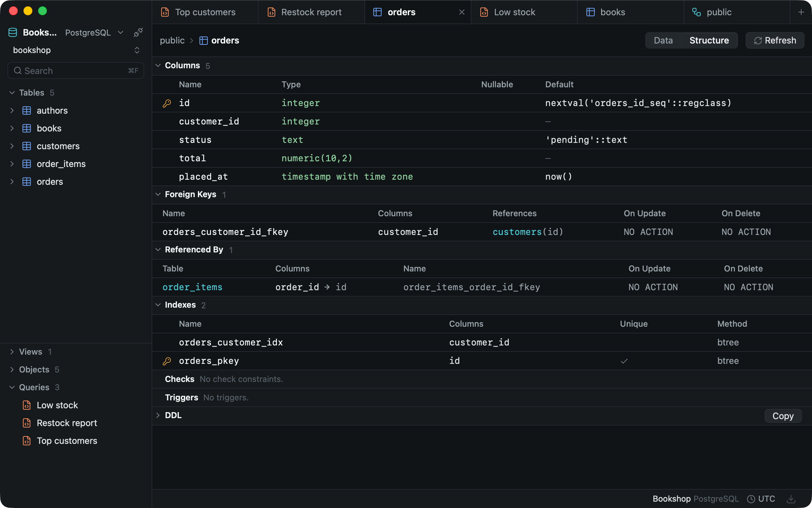
Task: Close the orders tab
Action: click(462, 12)
